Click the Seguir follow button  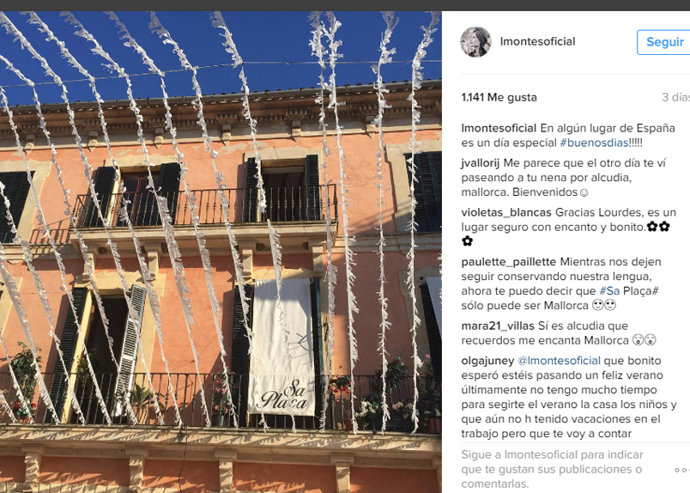[x=664, y=42]
